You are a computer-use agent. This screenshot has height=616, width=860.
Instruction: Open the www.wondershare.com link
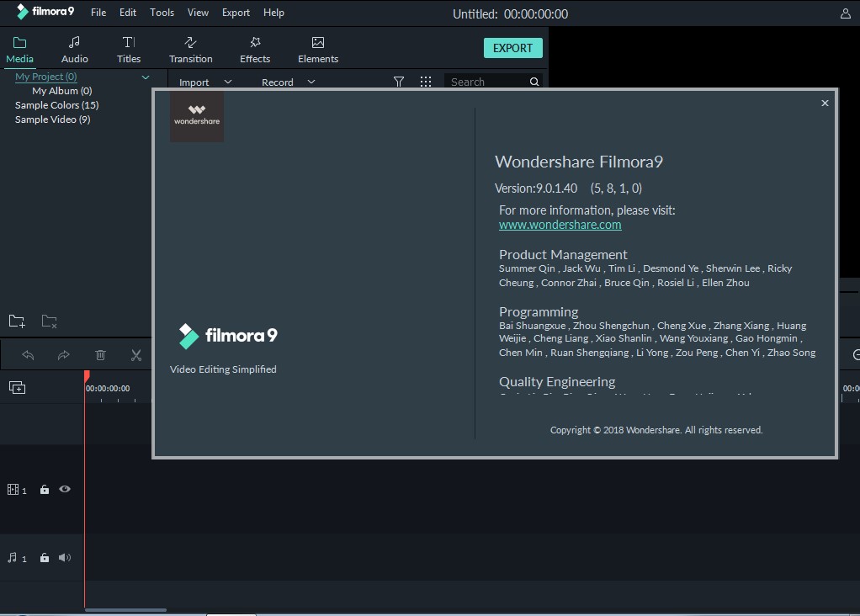coord(560,225)
